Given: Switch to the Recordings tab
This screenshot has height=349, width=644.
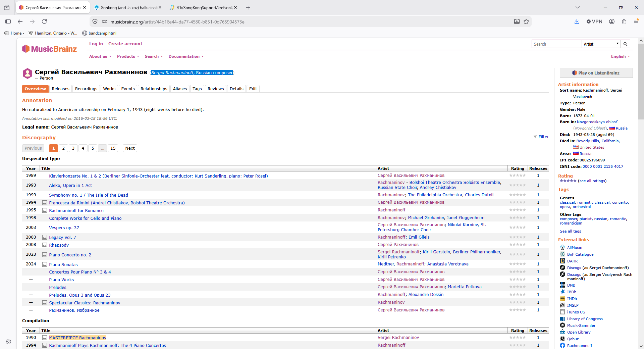Looking at the screenshot, I should (86, 89).
